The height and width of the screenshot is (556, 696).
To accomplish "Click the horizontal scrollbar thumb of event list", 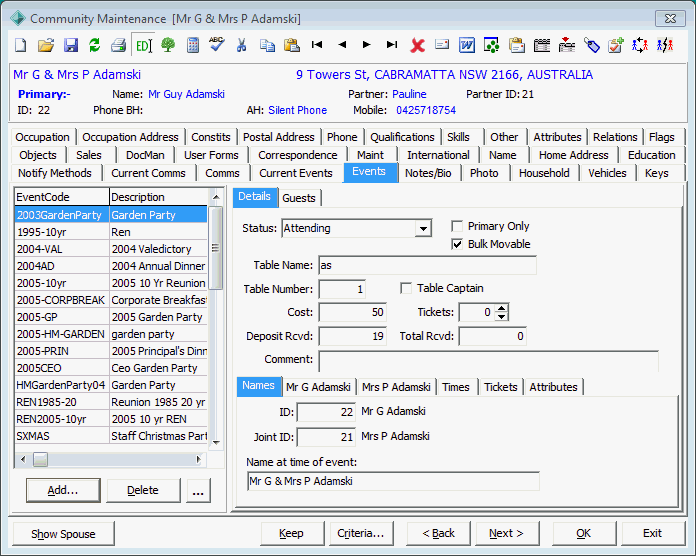I will (40, 459).
